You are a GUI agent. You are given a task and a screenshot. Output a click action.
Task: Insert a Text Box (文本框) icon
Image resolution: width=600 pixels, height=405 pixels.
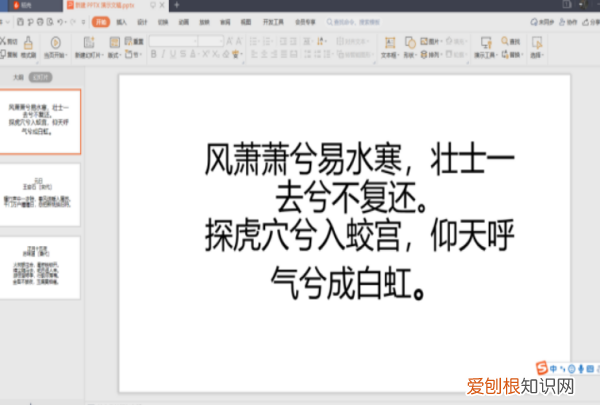[390, 42]
